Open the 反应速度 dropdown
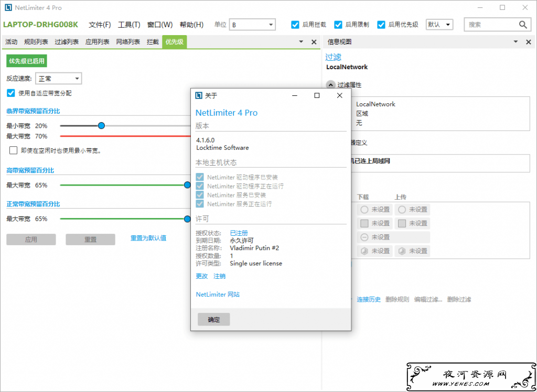The height and width of the screenshot is (392, 537). click(x=59, y=79)
